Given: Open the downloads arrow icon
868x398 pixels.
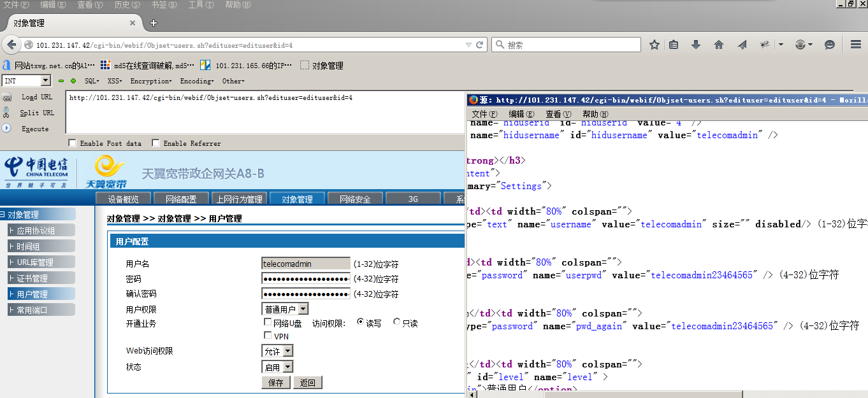Looking at the screenshot, I should tap(696, 45).
